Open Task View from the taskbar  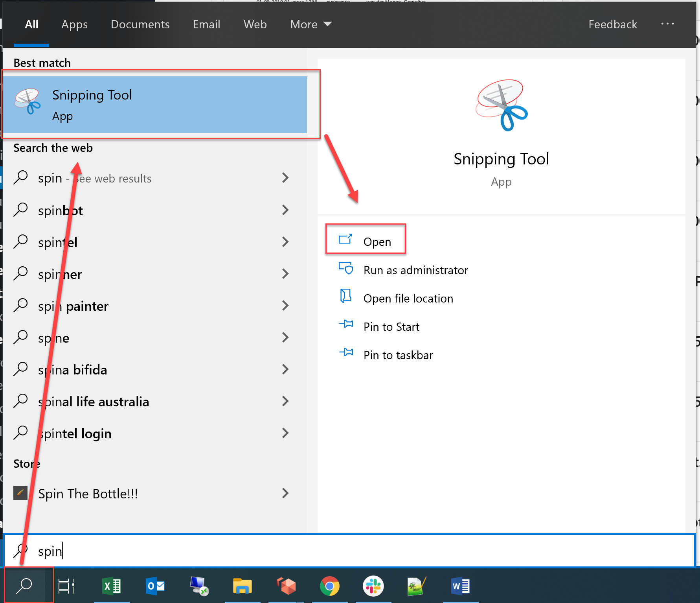[x=66, y=586]
